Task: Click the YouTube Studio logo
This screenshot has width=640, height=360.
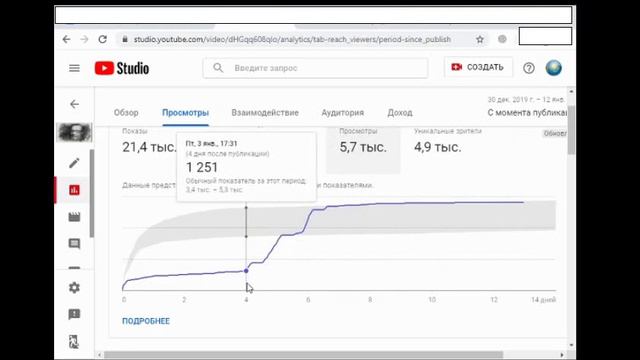Action: (x=122, y=68)
